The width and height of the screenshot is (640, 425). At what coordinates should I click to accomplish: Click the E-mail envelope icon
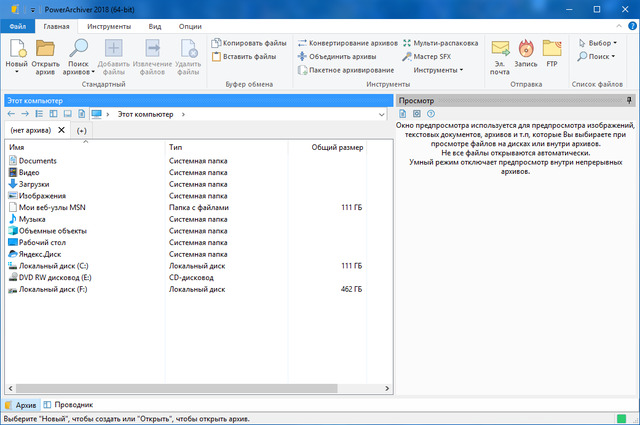pos(499,50)
